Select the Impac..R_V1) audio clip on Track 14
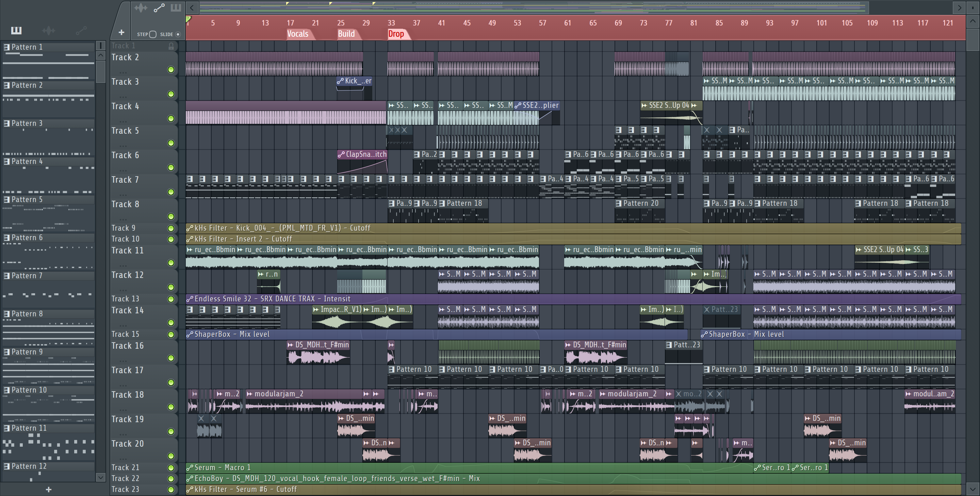Screen dimensions: 980x496 pyautogui.click(x=337, y=317)
